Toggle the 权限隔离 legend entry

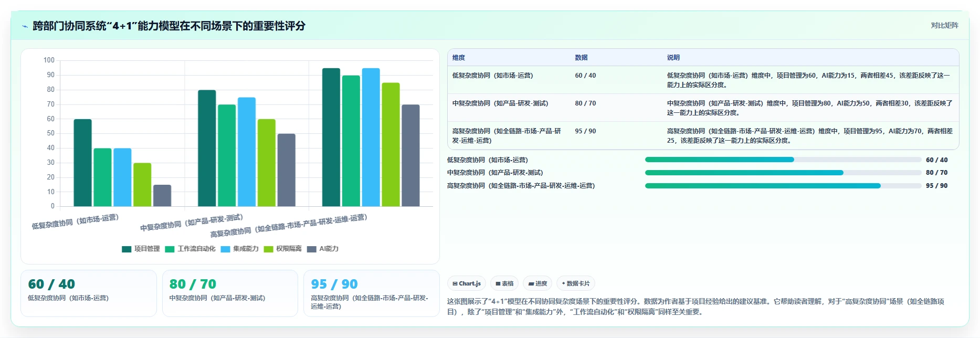282,249
